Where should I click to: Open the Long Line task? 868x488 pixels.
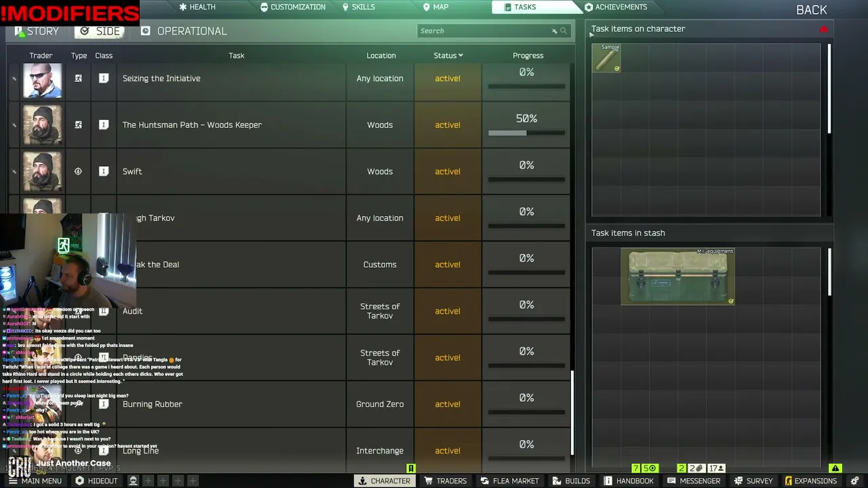[140, 451]
